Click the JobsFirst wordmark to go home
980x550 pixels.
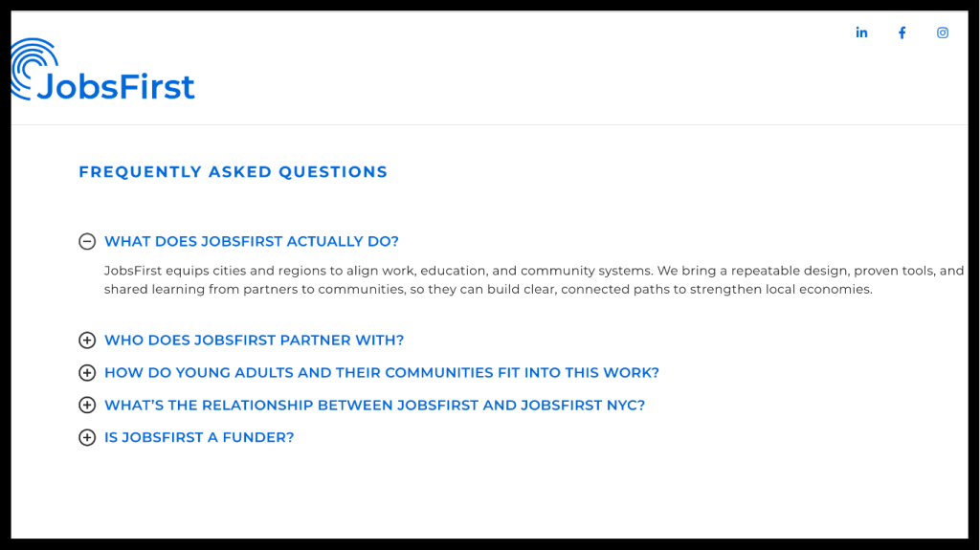tap(116, 87)
